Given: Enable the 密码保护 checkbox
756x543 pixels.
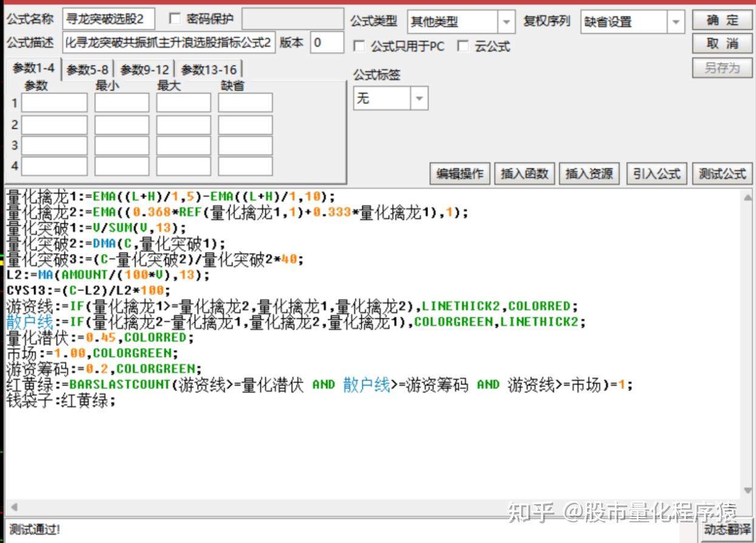Looking at the screenshot, I should 174,19.
